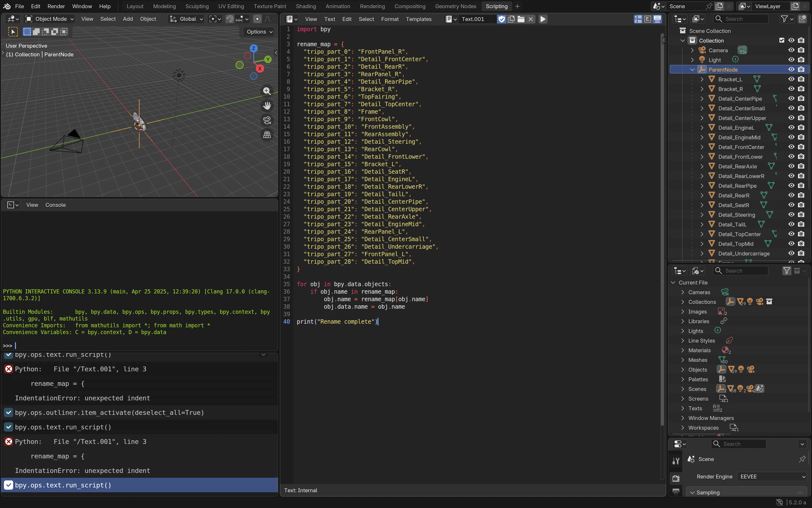Create a new text data-block copy

tap(511, 19)
